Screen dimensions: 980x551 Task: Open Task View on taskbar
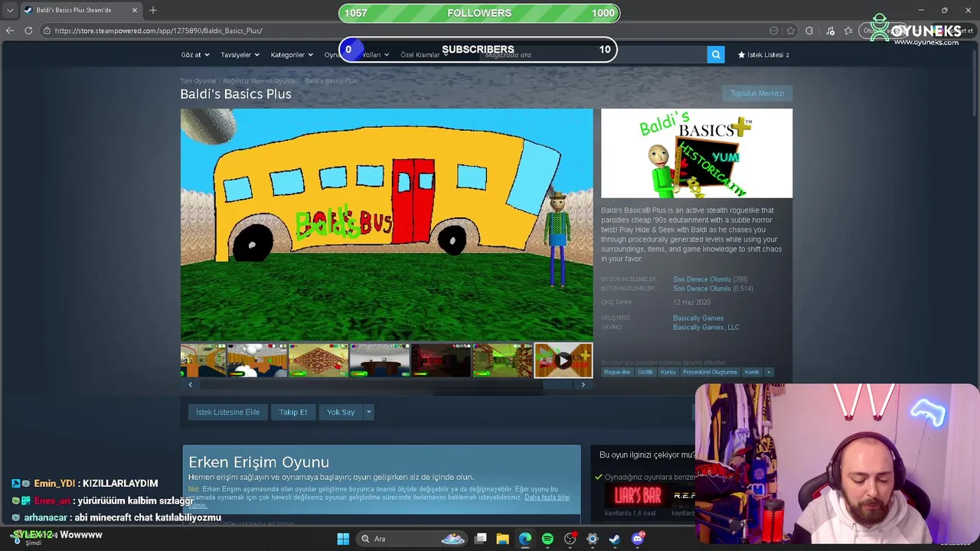tap(481, 539)
